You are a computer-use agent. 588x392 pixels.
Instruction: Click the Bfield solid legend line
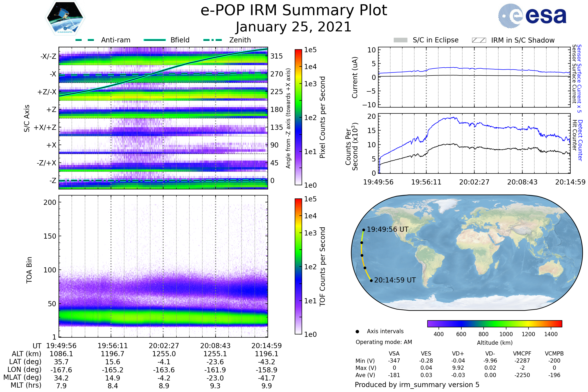tap(155, 40)
